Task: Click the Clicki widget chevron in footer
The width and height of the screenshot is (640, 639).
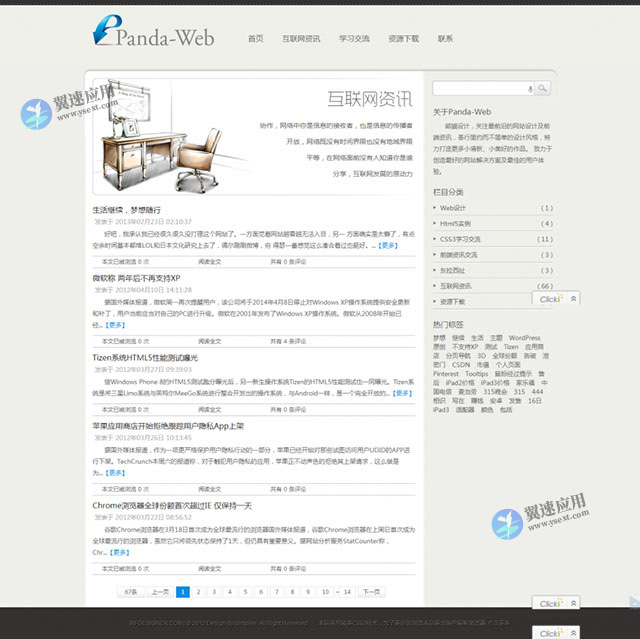Action: pyautogui.click(x=573, y=633)
